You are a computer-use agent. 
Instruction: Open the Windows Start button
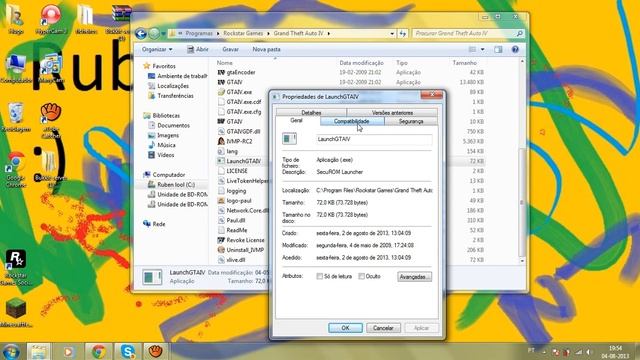click(11, 351)
